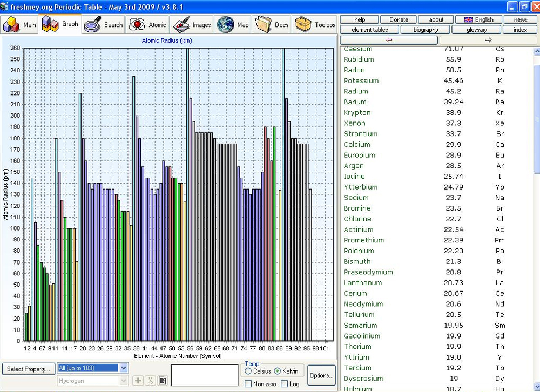Click the Atomic tab atom icon
The height and width of the screenshot is (392, 540).
tap(137, 25)
